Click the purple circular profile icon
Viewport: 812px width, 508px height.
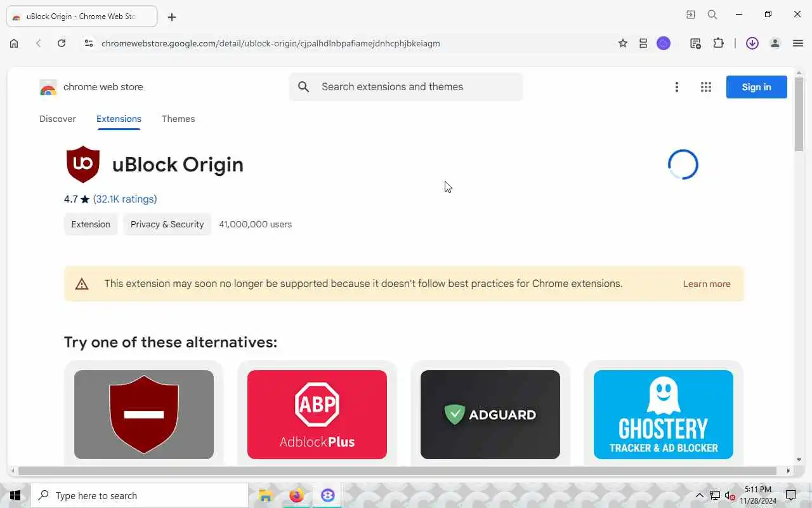664,43
